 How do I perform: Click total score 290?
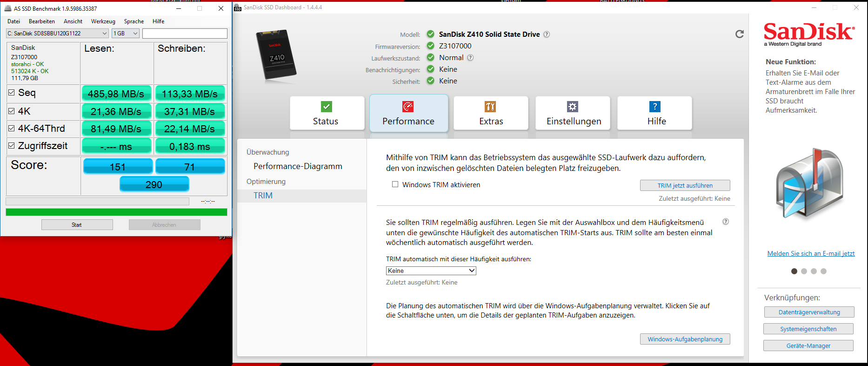(x=154, y=184)
